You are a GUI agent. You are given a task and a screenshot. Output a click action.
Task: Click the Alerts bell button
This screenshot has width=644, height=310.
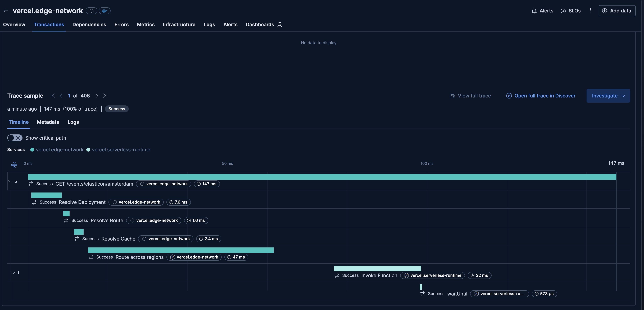tap(542, 11)
